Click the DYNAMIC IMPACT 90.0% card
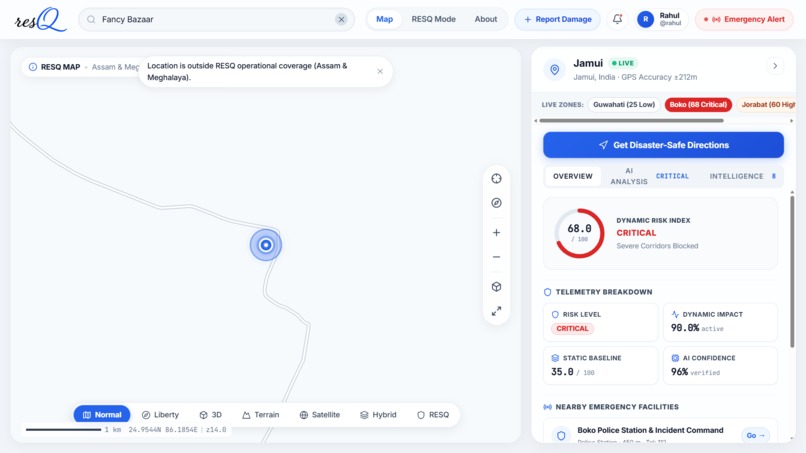This screenshot has width=806, height=453. tap(720, 322)
